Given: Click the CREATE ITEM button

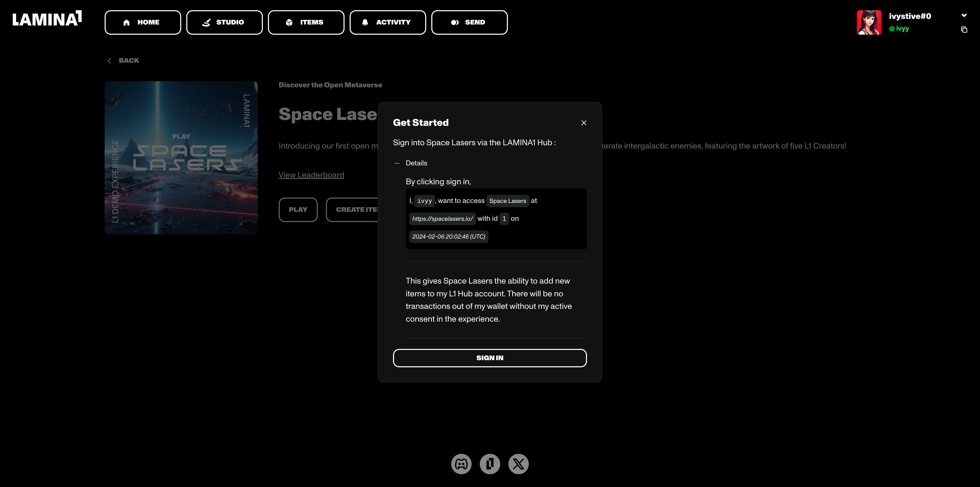Looking at the screenshot, I should [352, 210].
